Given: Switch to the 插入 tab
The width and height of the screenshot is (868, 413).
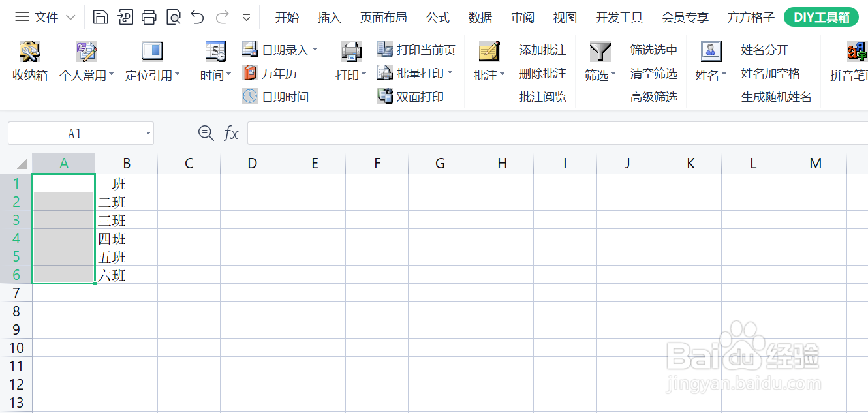Looking at the screenshot, I should pos(330,18).
